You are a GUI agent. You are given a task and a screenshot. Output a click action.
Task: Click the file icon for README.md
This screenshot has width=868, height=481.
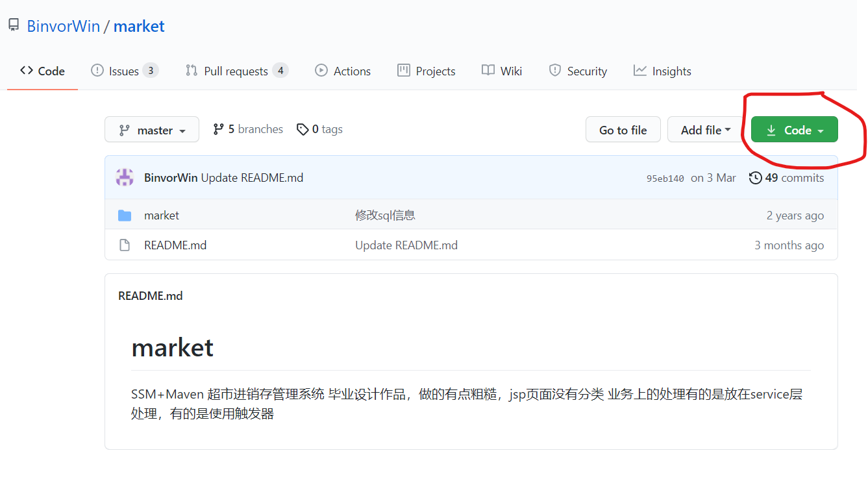(125, 245)
